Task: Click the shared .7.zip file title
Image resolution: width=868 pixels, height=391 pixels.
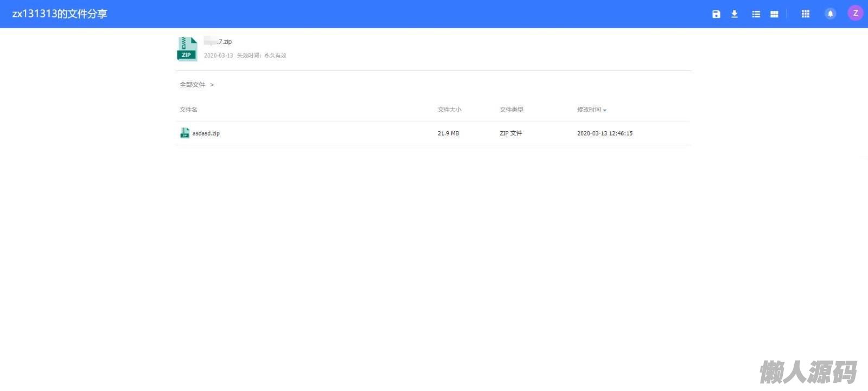Action: click(x=218, y=42)
